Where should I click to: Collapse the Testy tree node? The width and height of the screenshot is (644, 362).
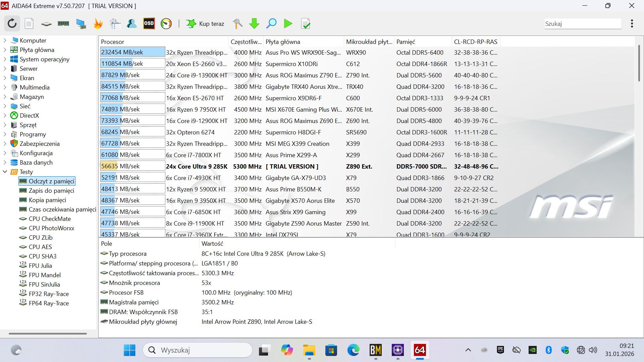5,172
